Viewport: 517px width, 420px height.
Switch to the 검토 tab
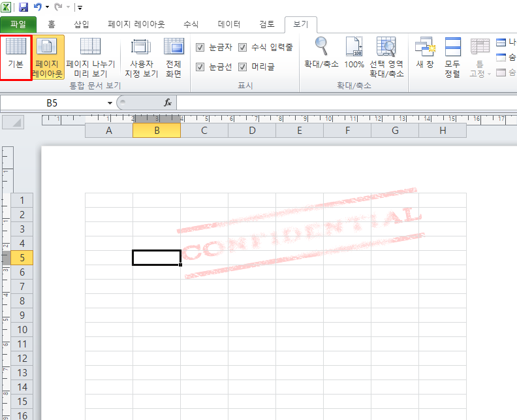(267, 24)
